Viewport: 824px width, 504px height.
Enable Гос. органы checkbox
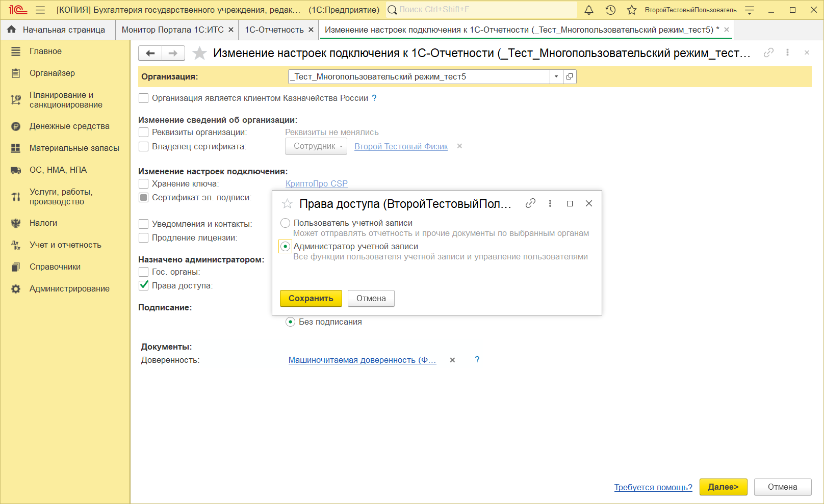pos(144,272)
